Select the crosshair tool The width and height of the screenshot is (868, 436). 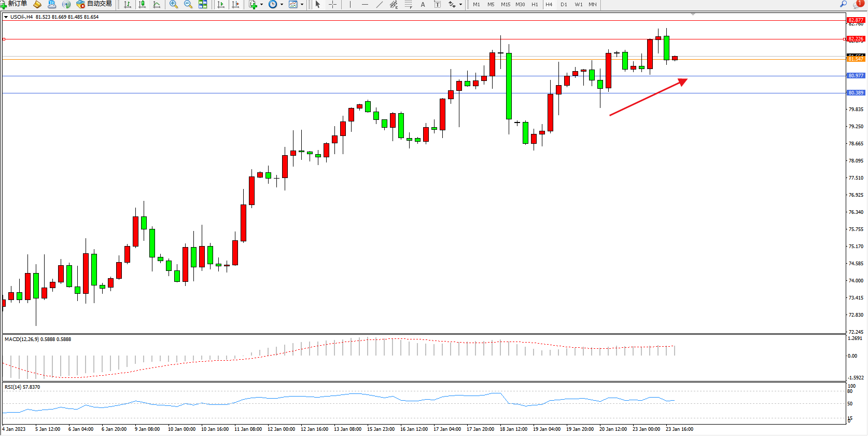click(332, 4)
